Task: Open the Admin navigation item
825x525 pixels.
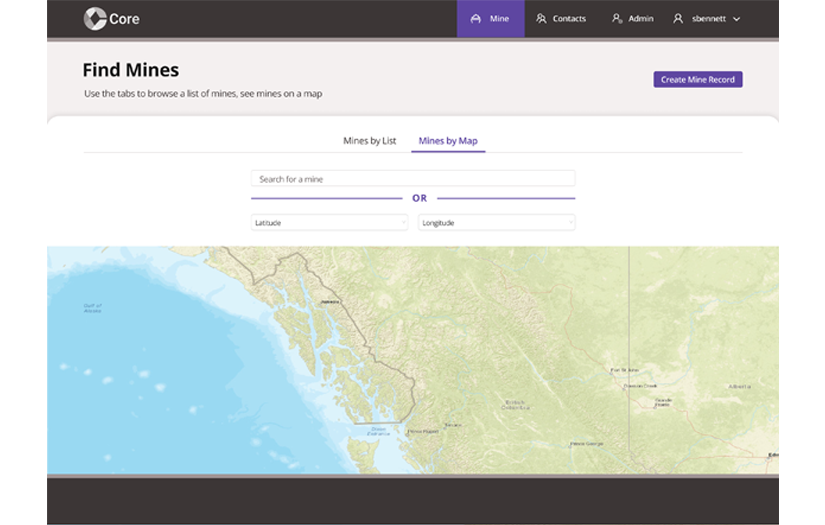Action: [x=632, y=19]
